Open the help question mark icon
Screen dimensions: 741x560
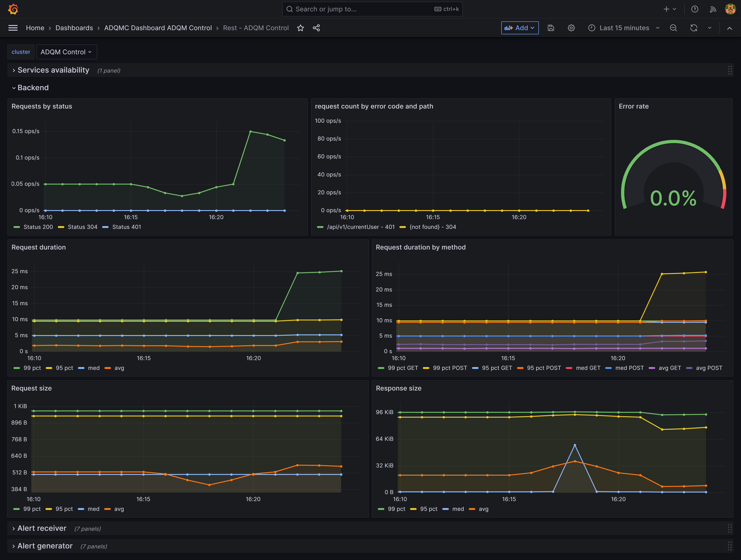(x=694, y=9)
